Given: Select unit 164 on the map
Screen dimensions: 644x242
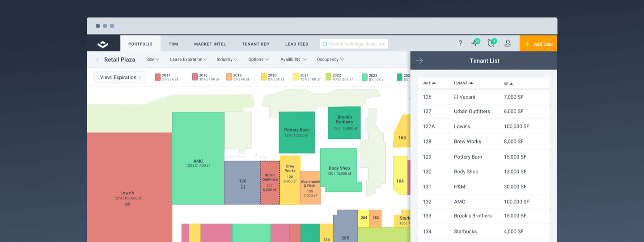Looking at the screenshot, I should pos(401,175).
